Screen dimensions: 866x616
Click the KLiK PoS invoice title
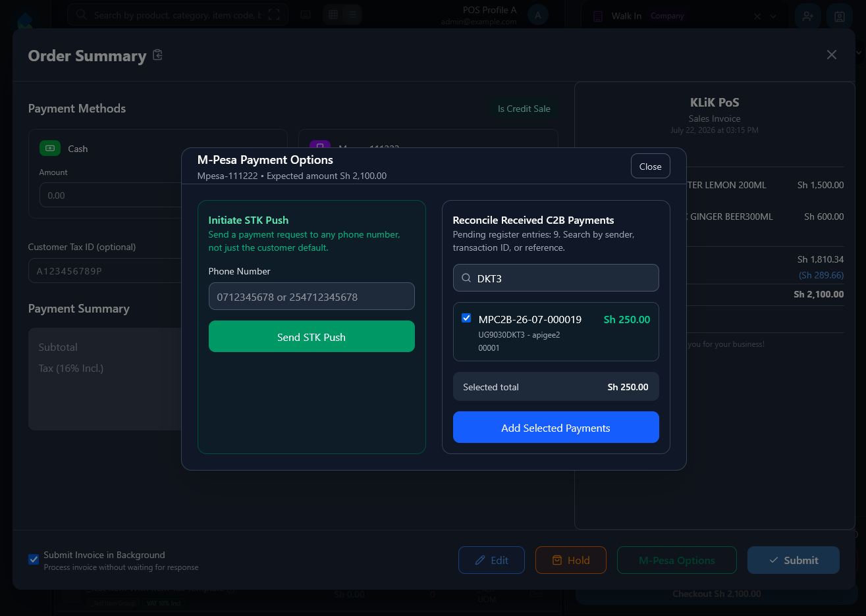coord(715,102)
